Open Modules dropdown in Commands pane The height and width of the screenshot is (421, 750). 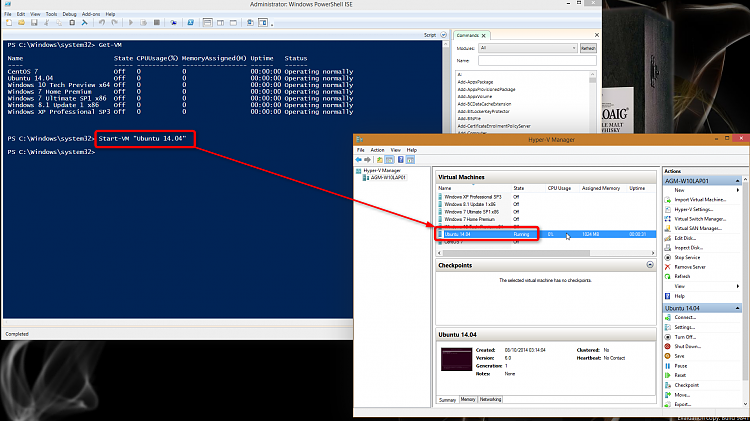click(528, 48)
